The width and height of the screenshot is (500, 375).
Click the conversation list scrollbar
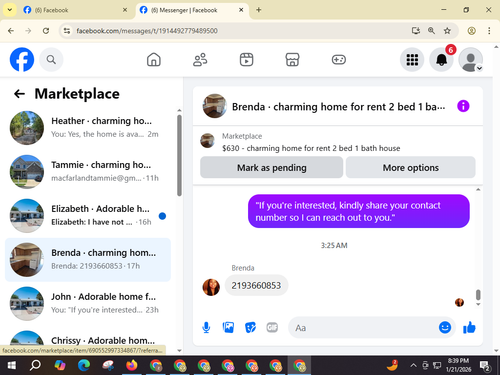click(179, 156)
